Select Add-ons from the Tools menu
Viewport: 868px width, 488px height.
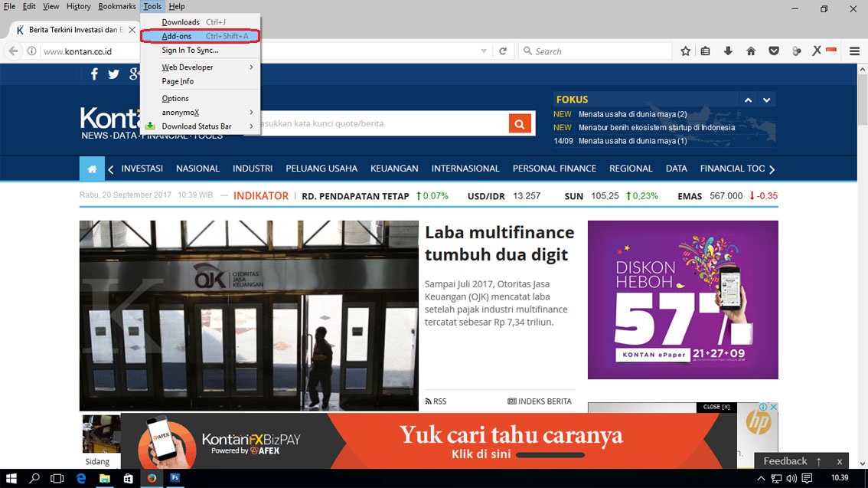(200, 36)
